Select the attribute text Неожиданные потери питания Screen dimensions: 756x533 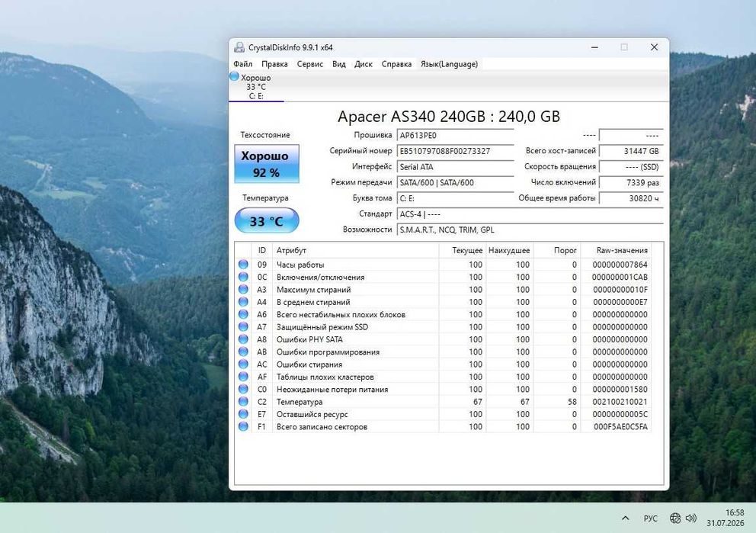point(332,389)
